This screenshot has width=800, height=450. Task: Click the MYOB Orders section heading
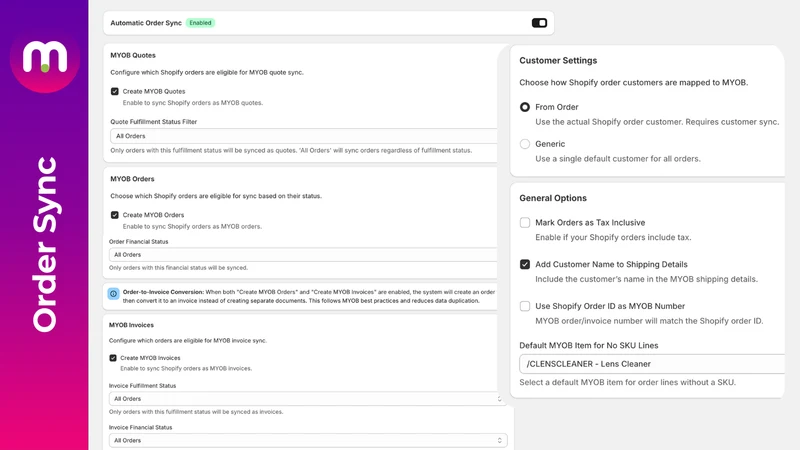coord(132,179)
